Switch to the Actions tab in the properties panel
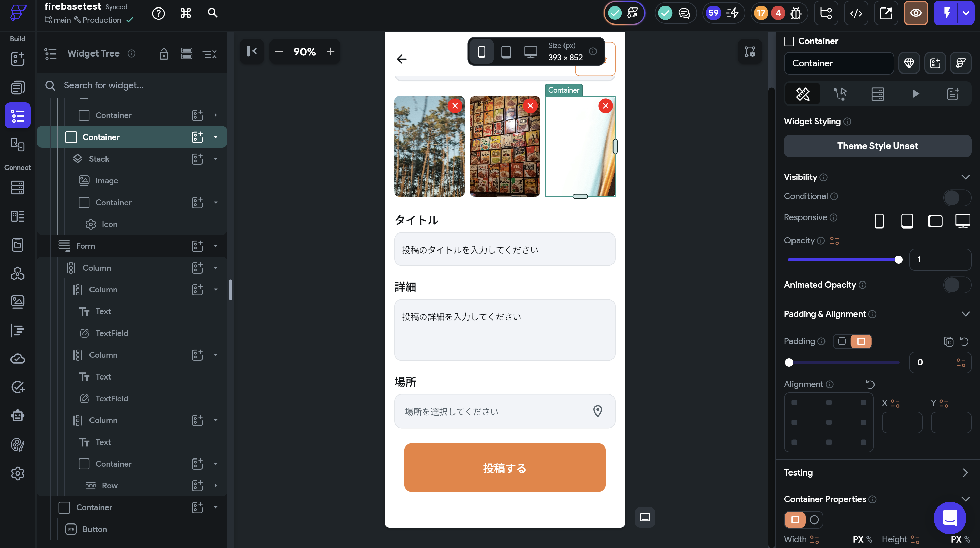980x548 pixels. [x=840, y=94]
